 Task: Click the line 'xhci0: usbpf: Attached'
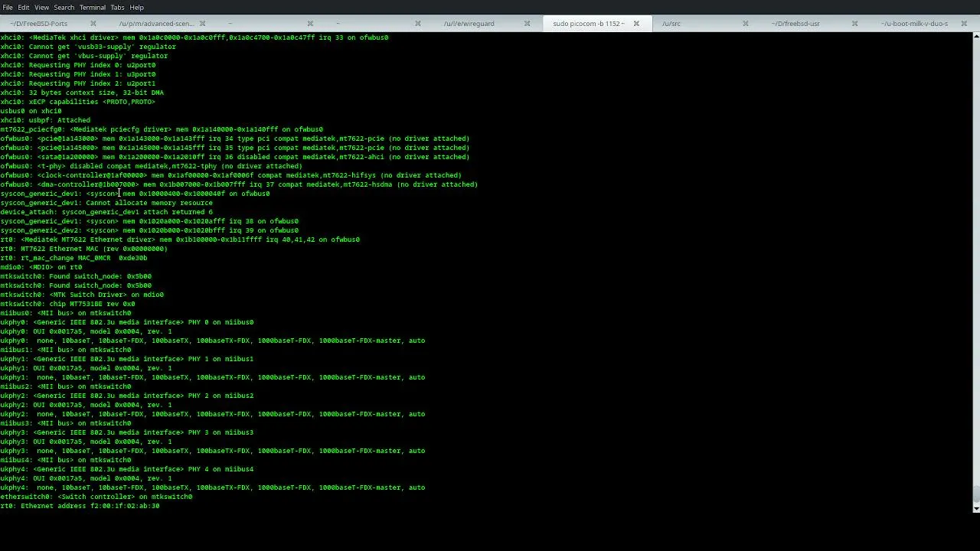click(x=45, y=120)
